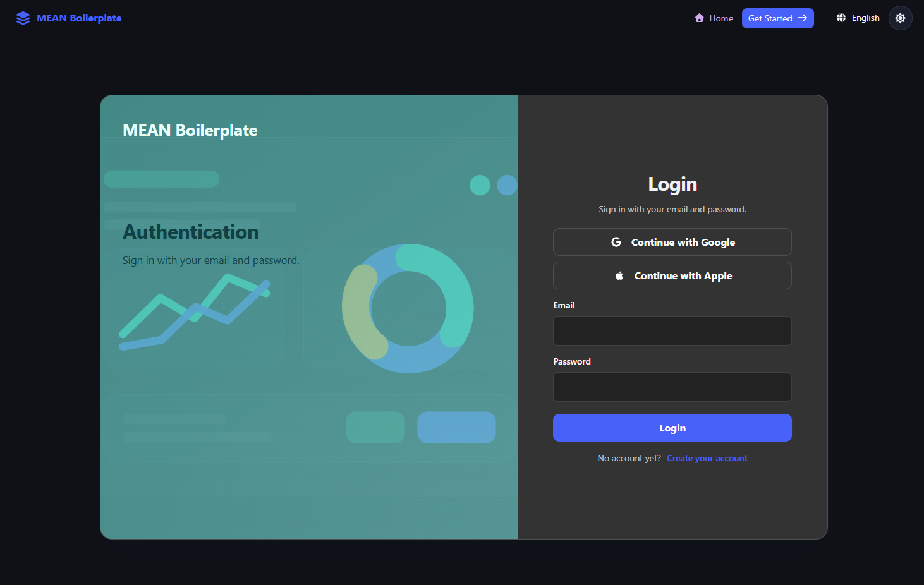This screenshot has height=585, width=924.
Task: Submit the Login button
Action: tap(672, 428)
